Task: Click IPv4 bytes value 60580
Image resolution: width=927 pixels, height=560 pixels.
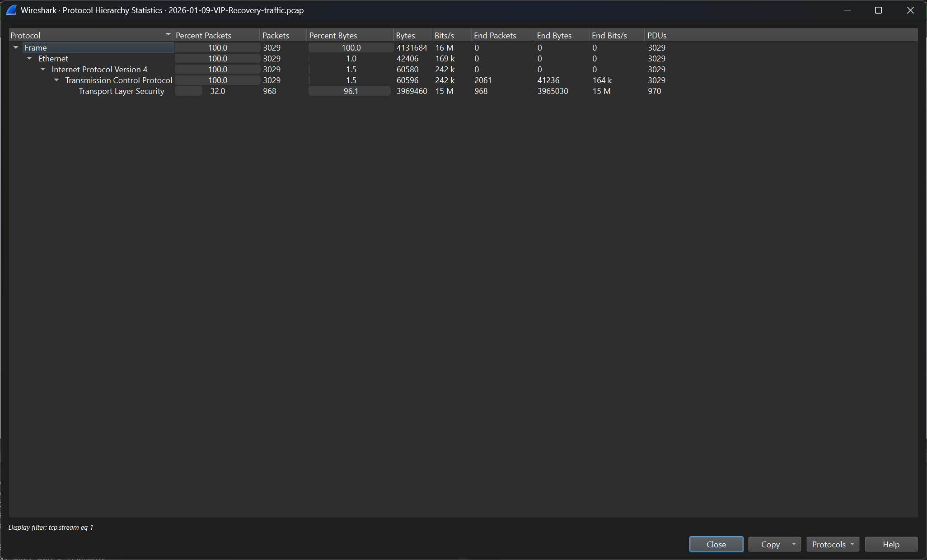Action: click(x=407, y=69)
